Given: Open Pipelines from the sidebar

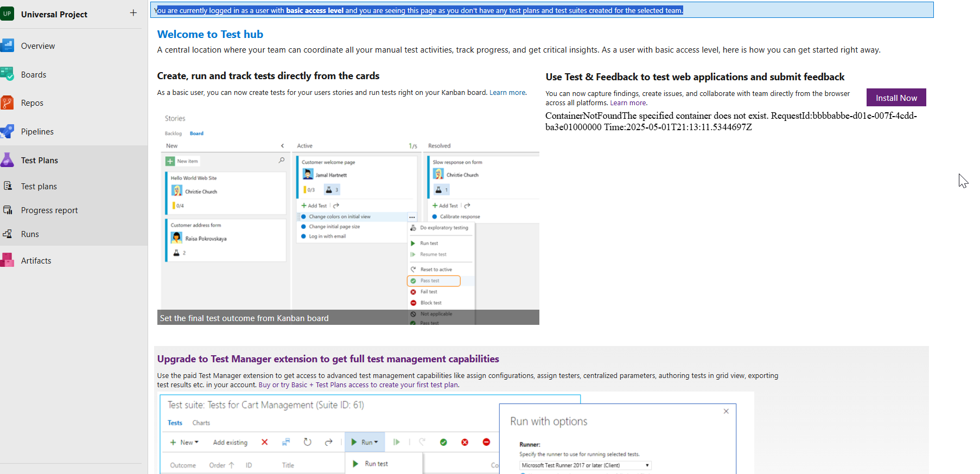Looking at the screenshot, I should tap(37, 132).
